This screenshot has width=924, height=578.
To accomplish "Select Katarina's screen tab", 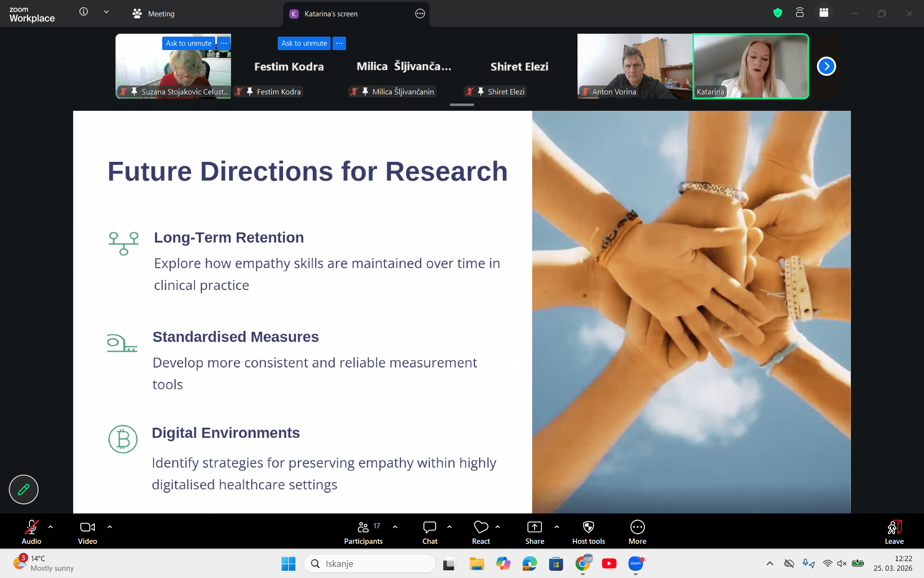I will 331,14.
